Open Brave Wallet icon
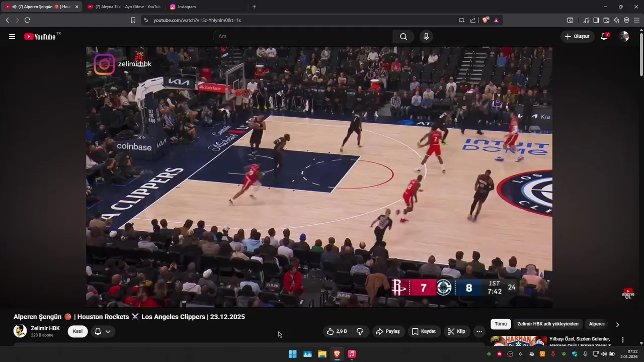644x362 pixels. pos(606,20)
